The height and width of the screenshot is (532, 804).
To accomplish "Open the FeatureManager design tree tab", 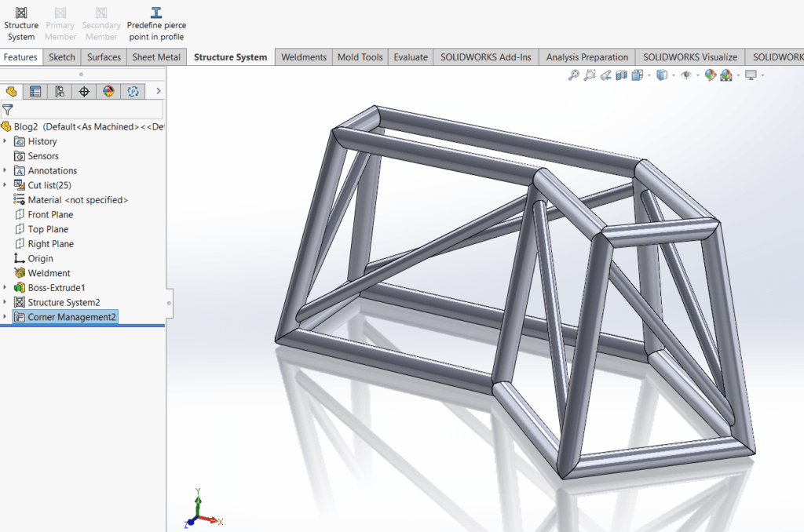I will 11,92.
